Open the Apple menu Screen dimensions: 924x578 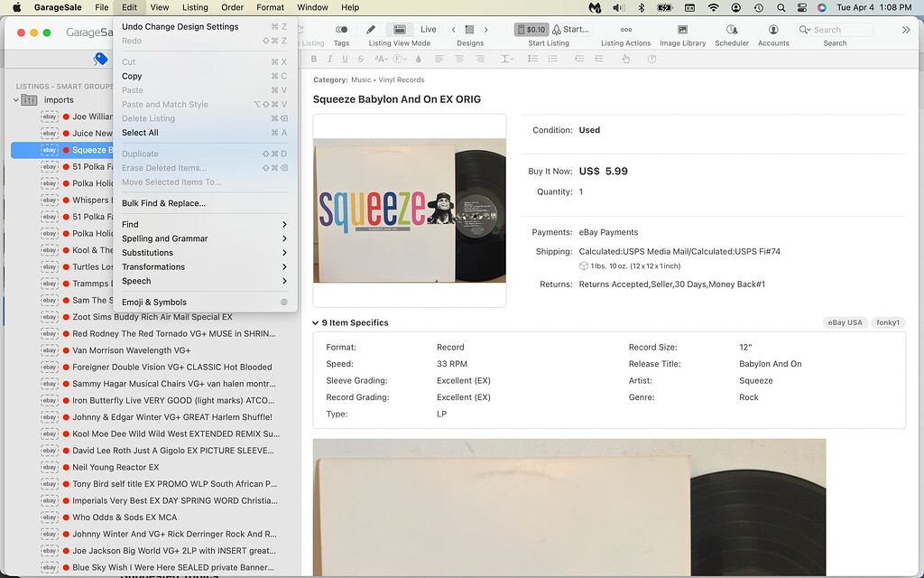pyautogui.click(x=16, y=7)
